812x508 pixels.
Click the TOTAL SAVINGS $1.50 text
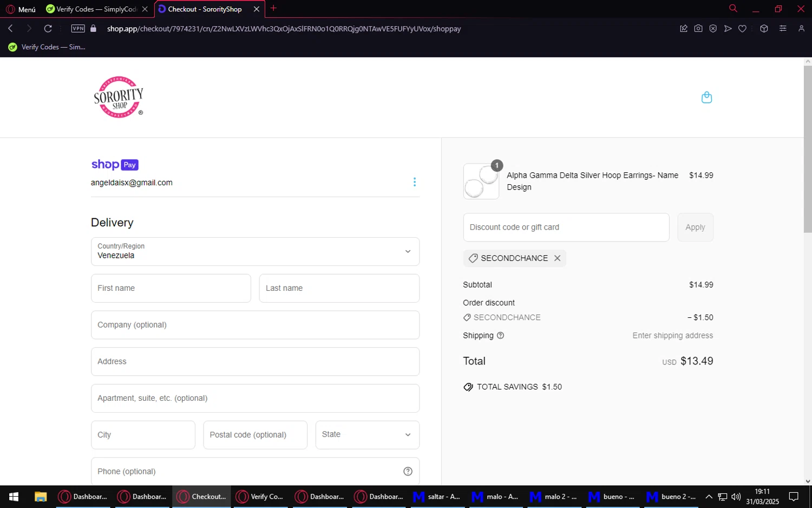click(519, 387)
